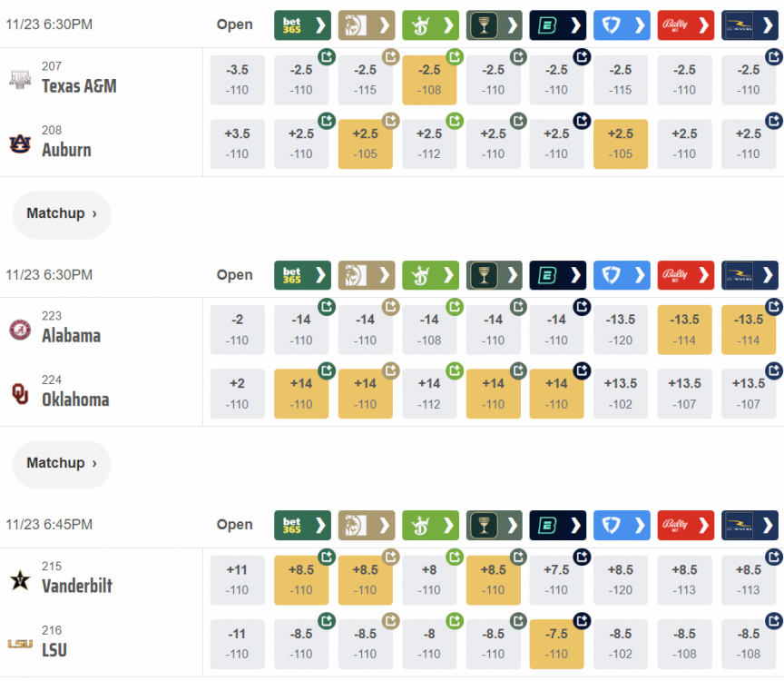Click the Oklahoma OU team logo

[20, 393]
